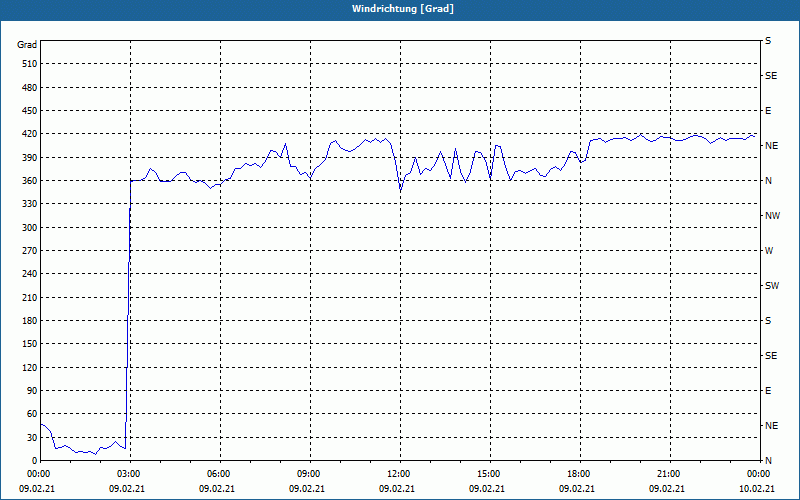The height and width of the screenshot is (500, 800).
Task: Click the 300 y-axis tick label
Action: tap(30, 228)
